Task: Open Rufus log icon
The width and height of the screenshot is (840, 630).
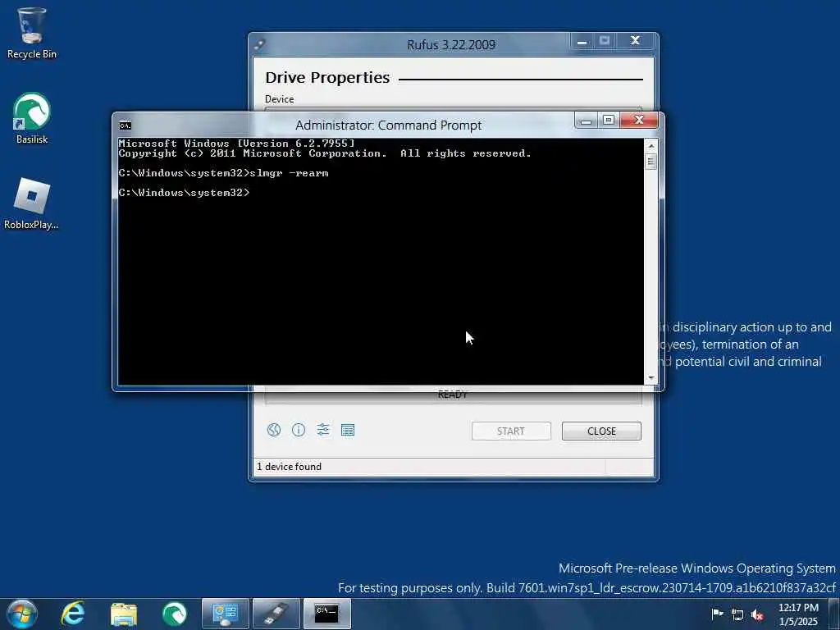Action: coord(348,430)
